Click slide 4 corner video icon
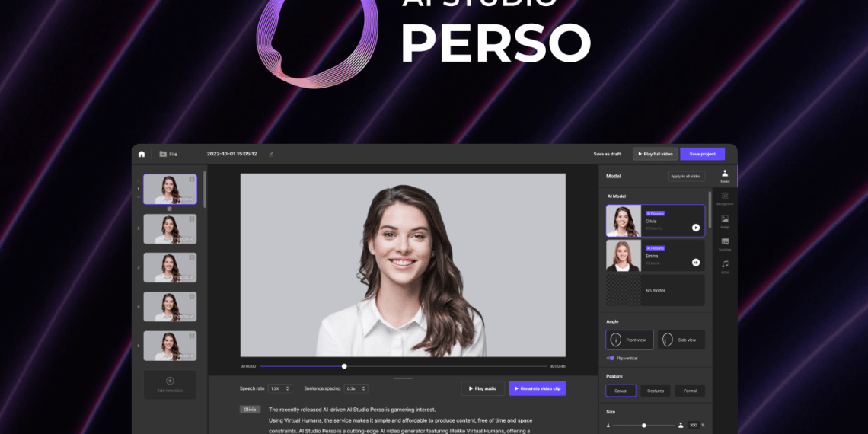This screenshot has height=434, width=868. point(192,296)
